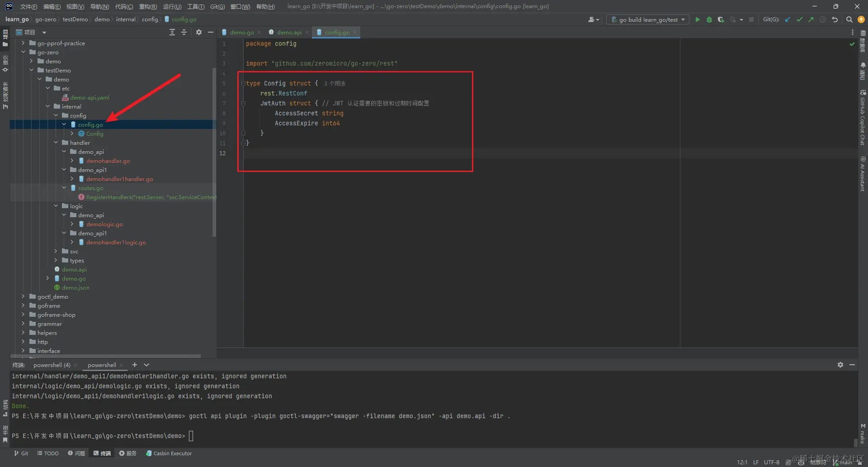The image size is (868, 467).
Task: Stop the running process square icon
Action: point(751,19)
